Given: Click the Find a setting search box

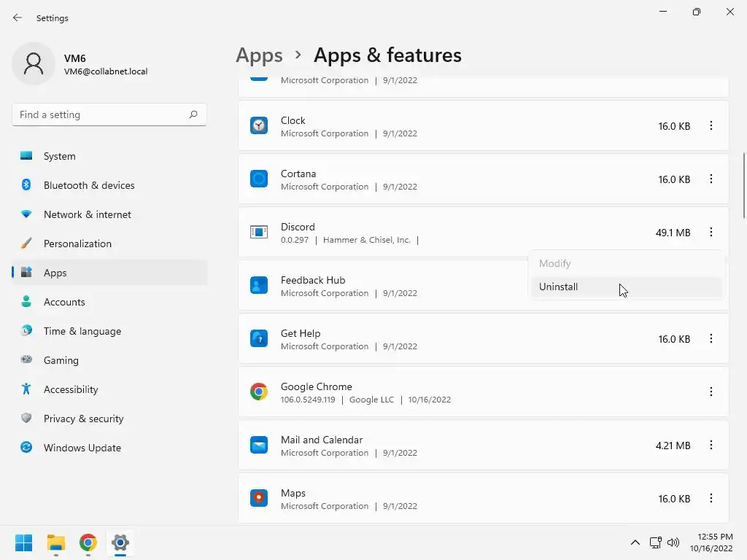Looking at the screenshot, I should click(102, 114).
